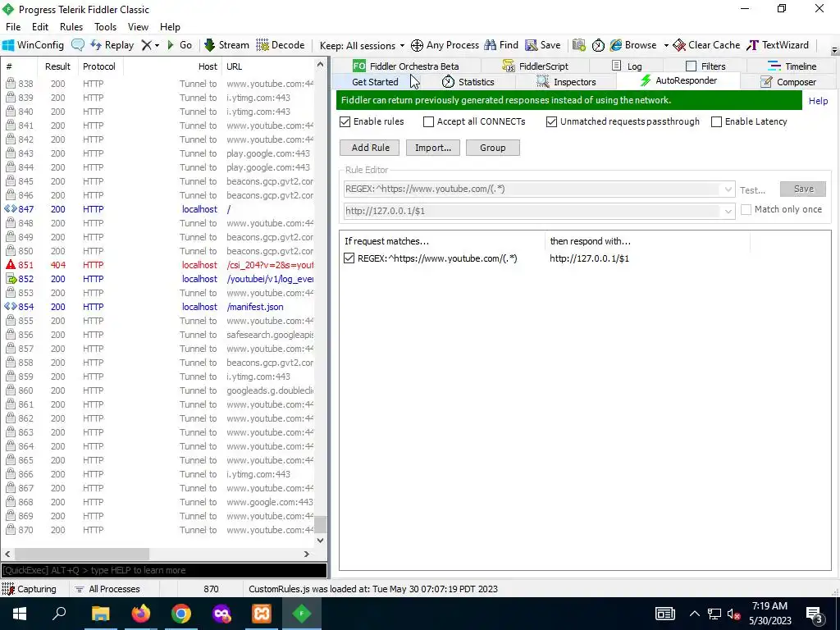Open the FiddlerScript tab

(x=535, y=66)
